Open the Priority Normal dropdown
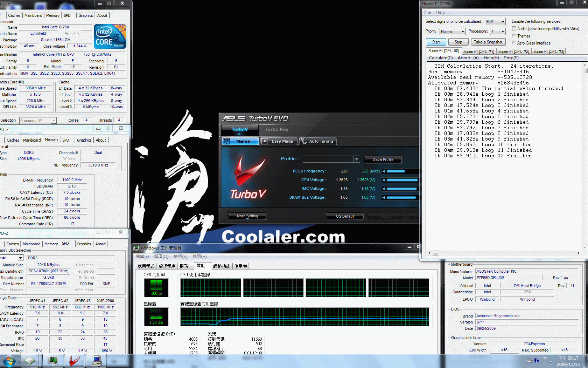Image resolution: width=588 pixels, height=368 pixels. point(453,32)
